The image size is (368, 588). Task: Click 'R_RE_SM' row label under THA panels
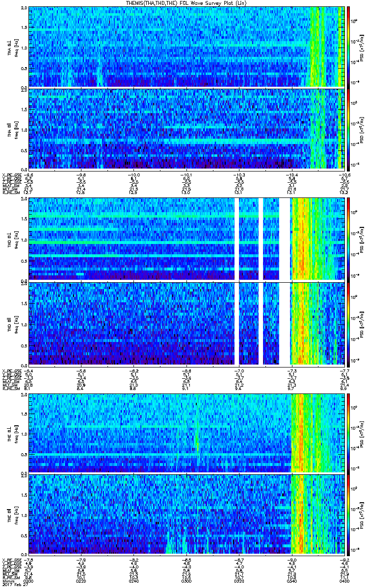point(11,193)
